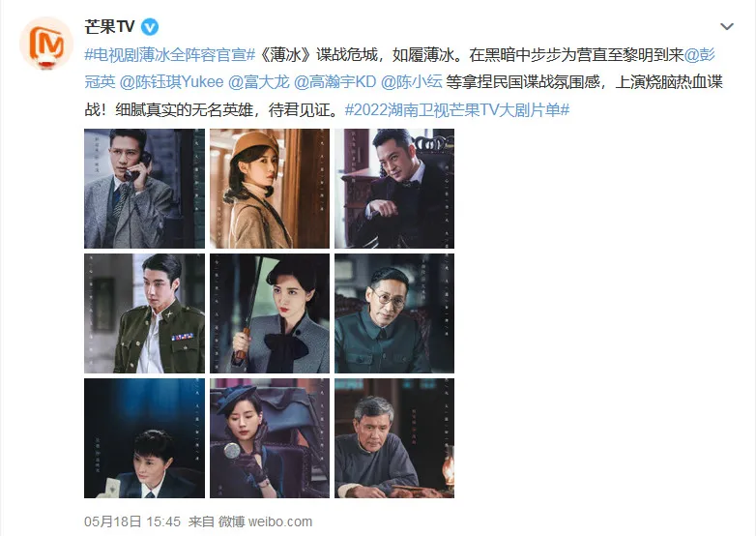This screenshot has width=756, height=536.
Task: Open poster of officer in green uniform
Action: click(x=144, y=313)
